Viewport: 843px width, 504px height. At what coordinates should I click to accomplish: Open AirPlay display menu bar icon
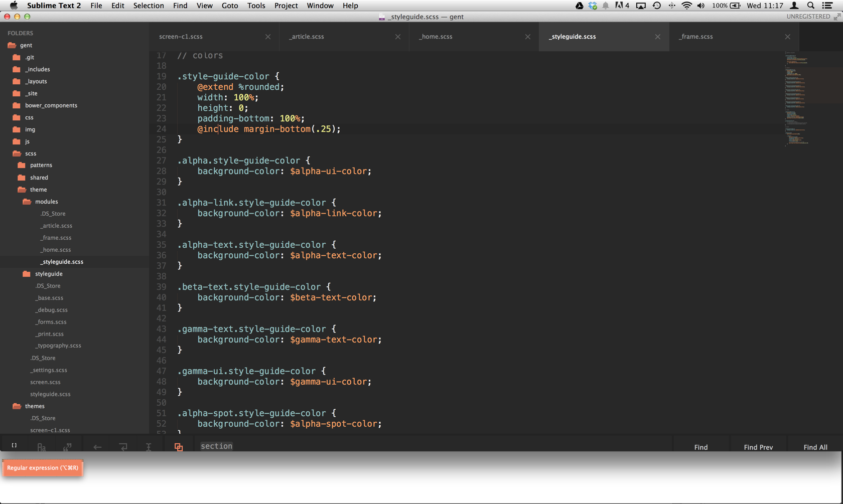click(641, 6)
